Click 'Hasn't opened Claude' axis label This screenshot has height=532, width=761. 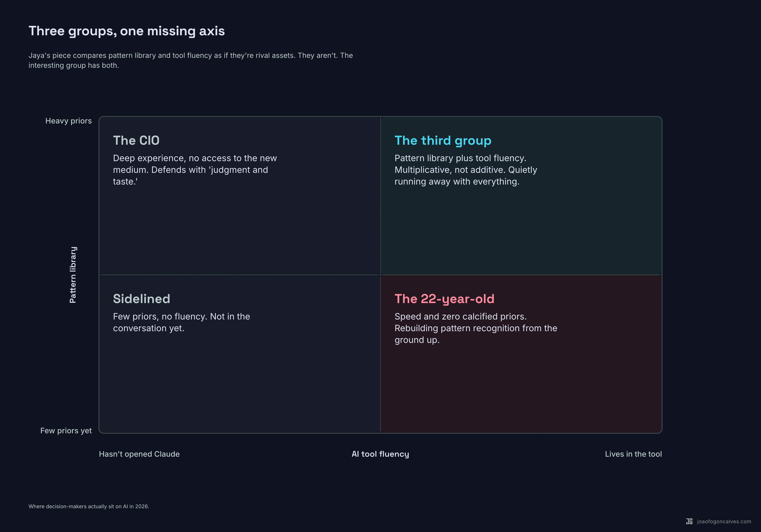(x=139, y=454)
